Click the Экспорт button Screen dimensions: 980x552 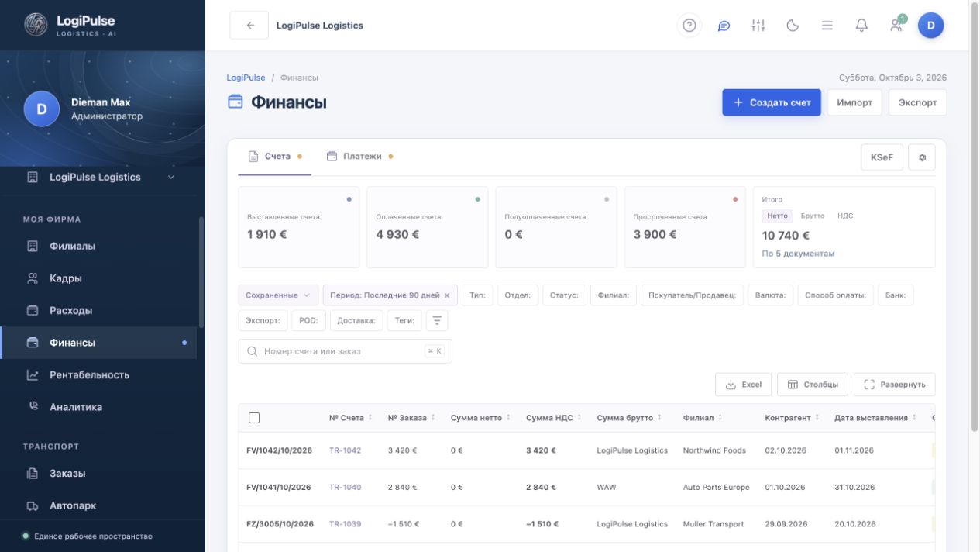[917, 102]
